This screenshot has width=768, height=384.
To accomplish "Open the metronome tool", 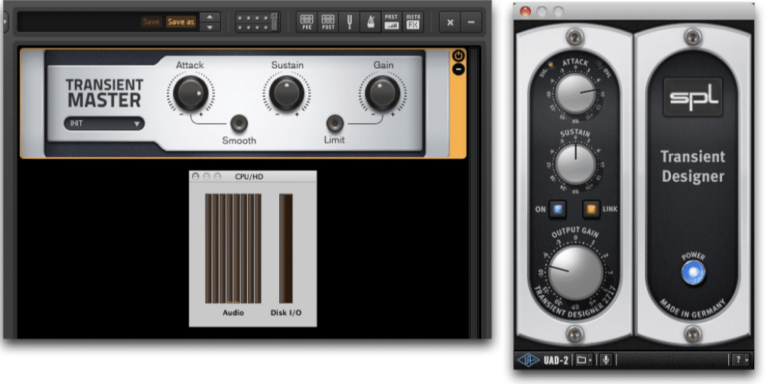I will (x=370, y=22).
